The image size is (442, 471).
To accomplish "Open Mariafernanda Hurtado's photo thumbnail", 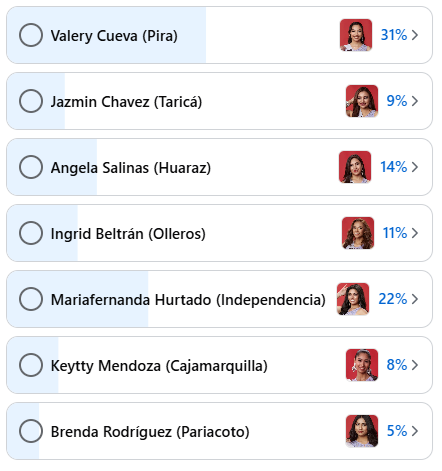I will [x=353, y=299].
